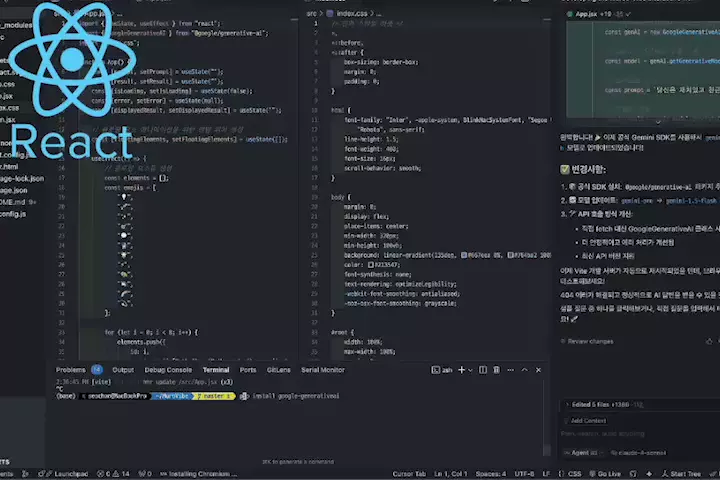Click the gemini-1.5-flash code link in chat
The image size is (720, 480).
tap(691, 201)
